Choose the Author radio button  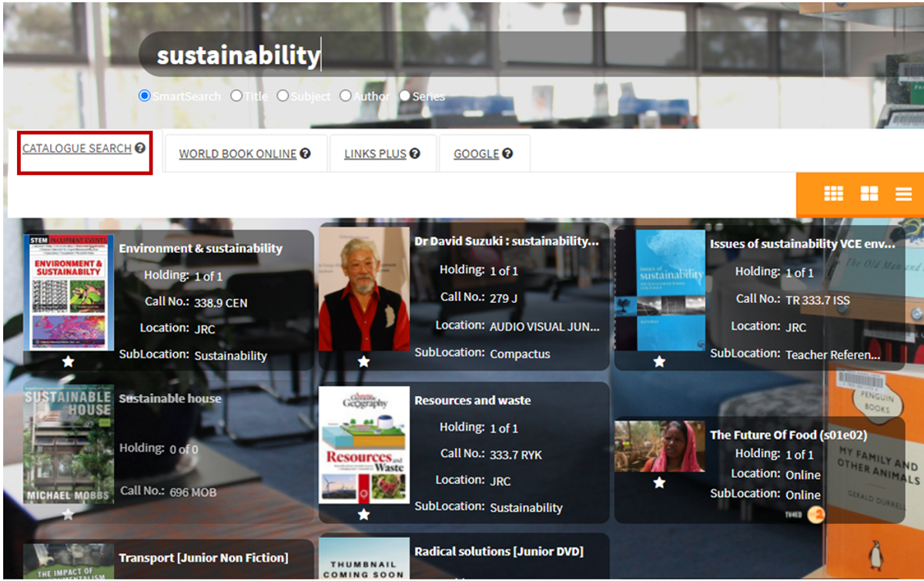[x=346, y=96]
